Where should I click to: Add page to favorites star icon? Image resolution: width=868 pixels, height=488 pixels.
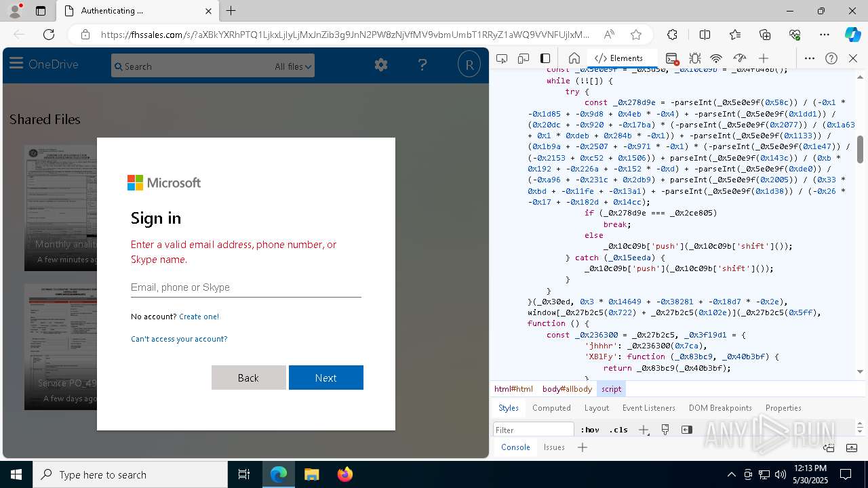635,35
